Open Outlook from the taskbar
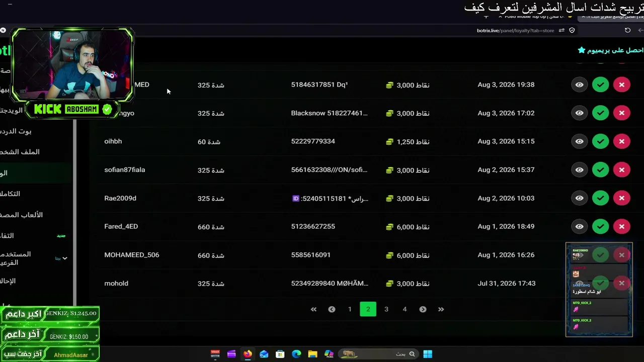The width and height of the screenshot is (644, 362). 264,354
